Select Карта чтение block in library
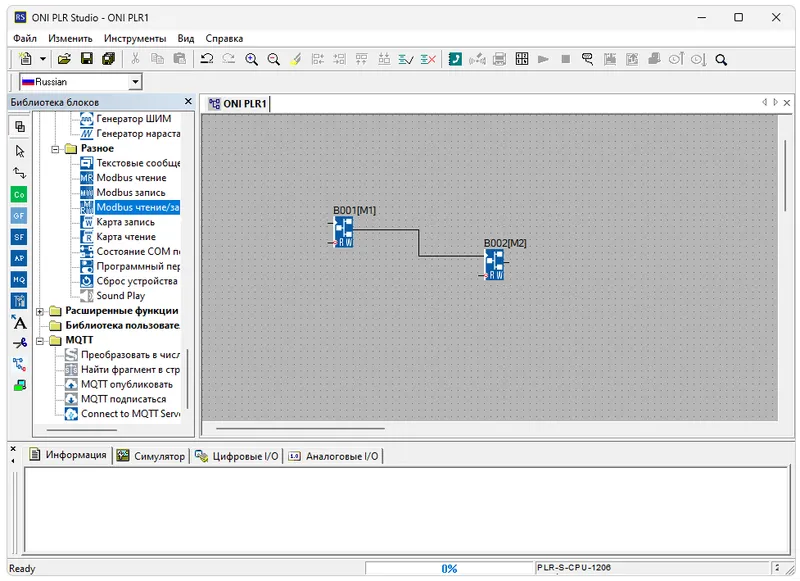800x581 pixels. (126, 237)
